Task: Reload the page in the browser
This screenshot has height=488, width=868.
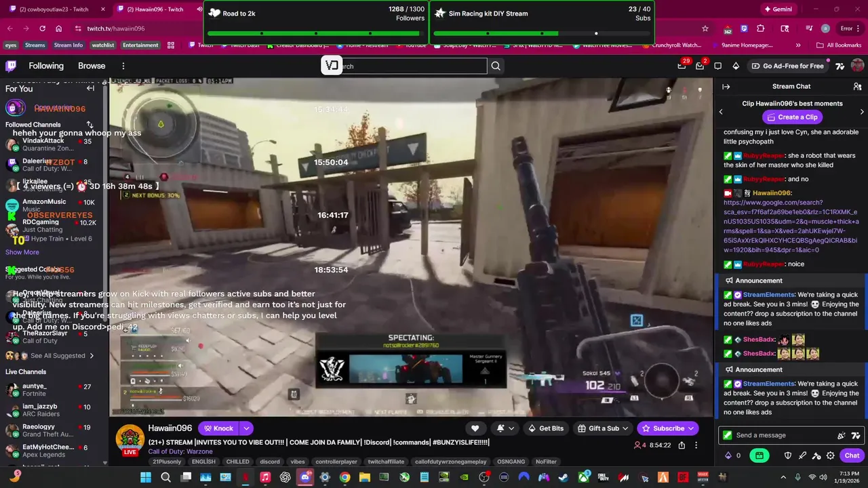Action: (x=42, y=28)
